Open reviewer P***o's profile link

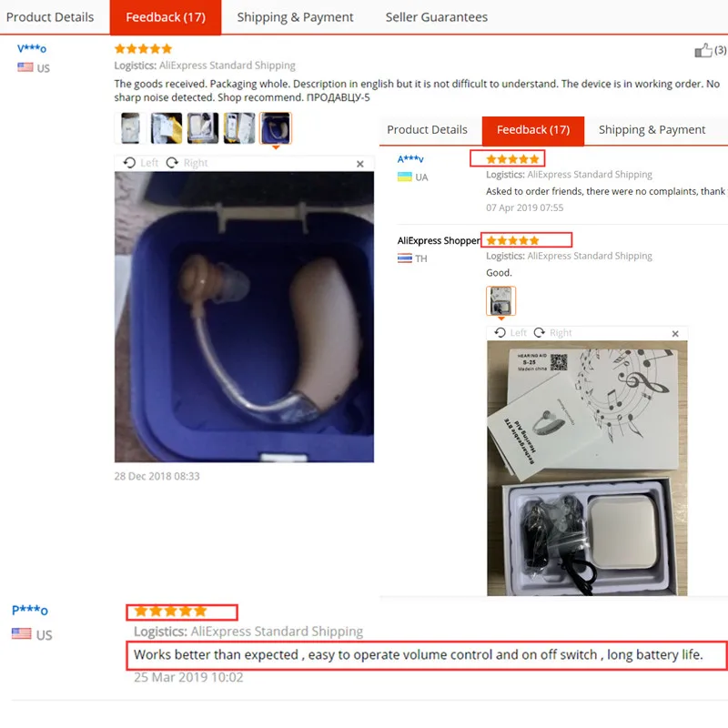(x=30, y=610)
